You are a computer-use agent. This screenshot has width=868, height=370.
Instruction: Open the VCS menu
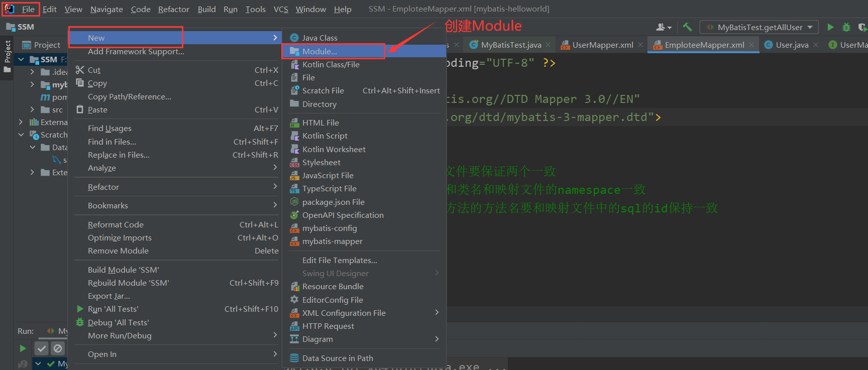[x=281, y=9]
